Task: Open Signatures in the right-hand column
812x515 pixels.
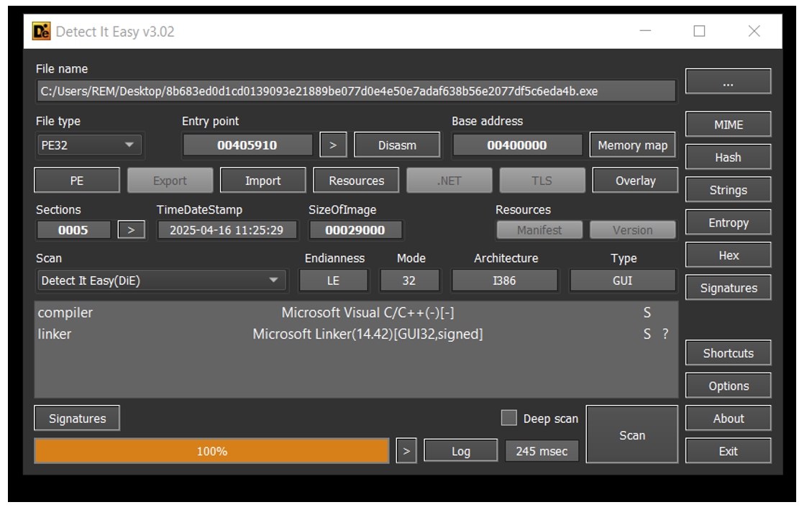Action: 728,288
